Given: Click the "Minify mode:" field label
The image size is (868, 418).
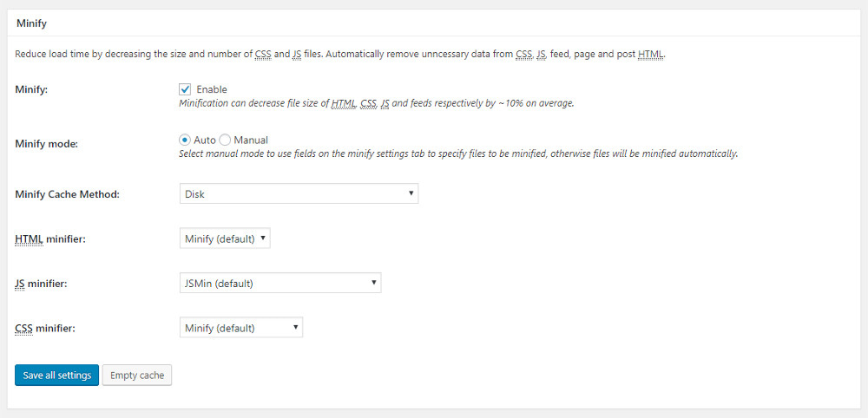Looking at the screenshot, I should (47, 144).
